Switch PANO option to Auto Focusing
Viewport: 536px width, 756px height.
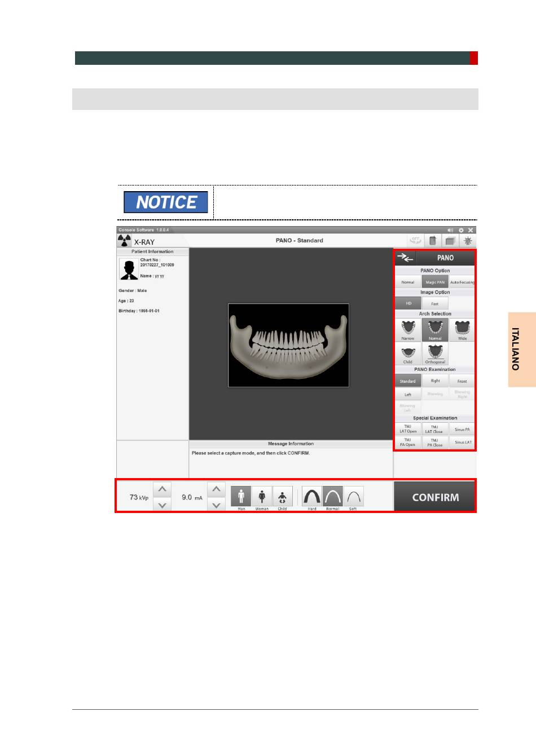(462, 282)
